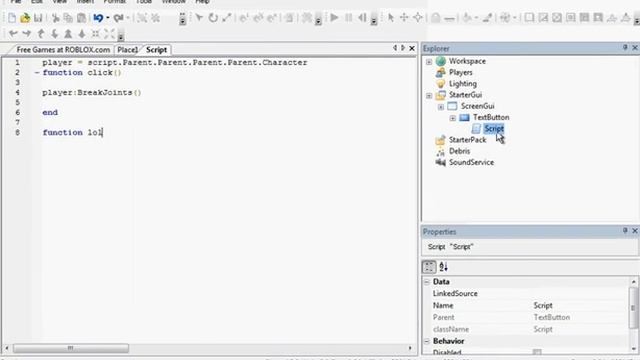Screen dimensions: 640x360
Task: Collapse the ScreenGui tree node
Action: click(441, 107)
